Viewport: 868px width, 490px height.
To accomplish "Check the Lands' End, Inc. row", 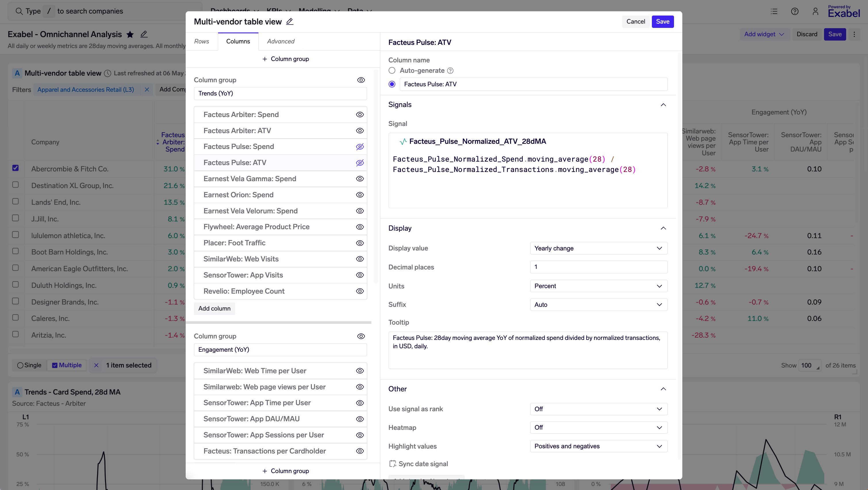I will pos(16,201).
